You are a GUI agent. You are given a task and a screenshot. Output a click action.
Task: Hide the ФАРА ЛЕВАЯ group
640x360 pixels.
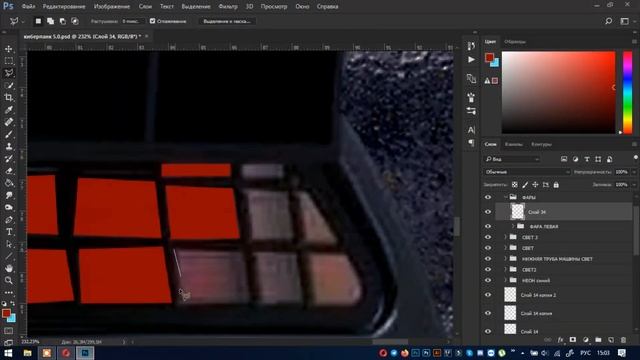488,226
